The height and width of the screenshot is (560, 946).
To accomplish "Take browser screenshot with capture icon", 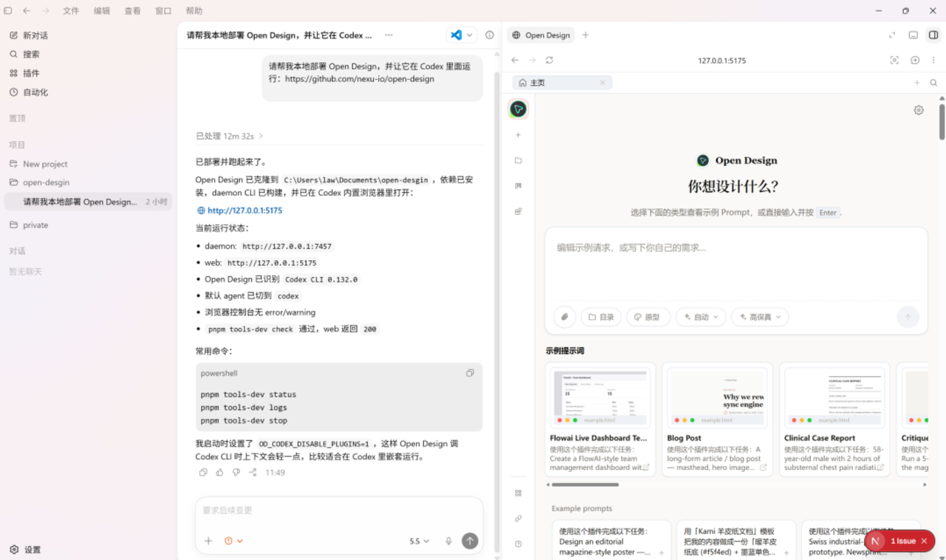I will click(894, 60).
